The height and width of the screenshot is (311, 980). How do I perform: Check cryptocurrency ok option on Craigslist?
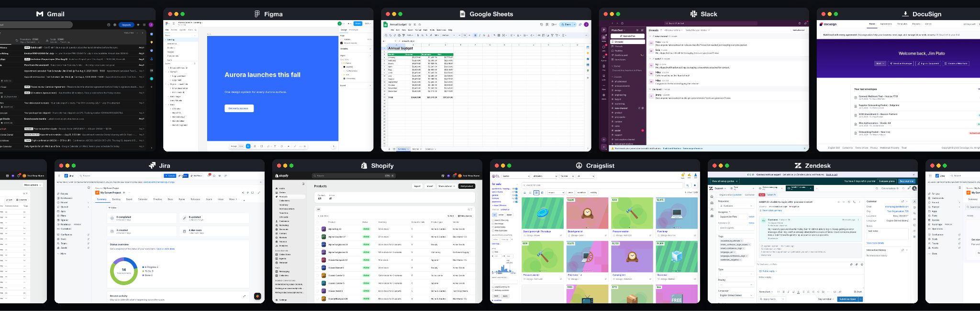[493, 287]
